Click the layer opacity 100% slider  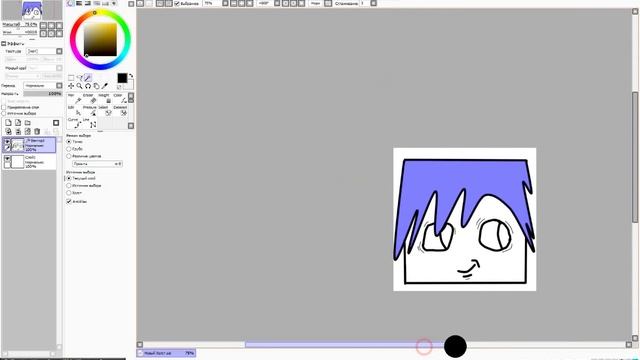42,94
